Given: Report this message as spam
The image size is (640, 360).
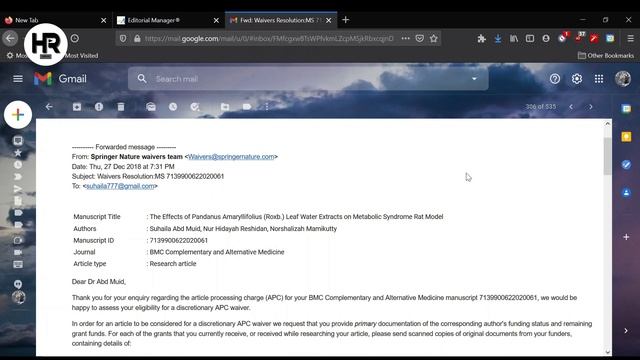Looking at the screenshot, I should pos(99,107).
